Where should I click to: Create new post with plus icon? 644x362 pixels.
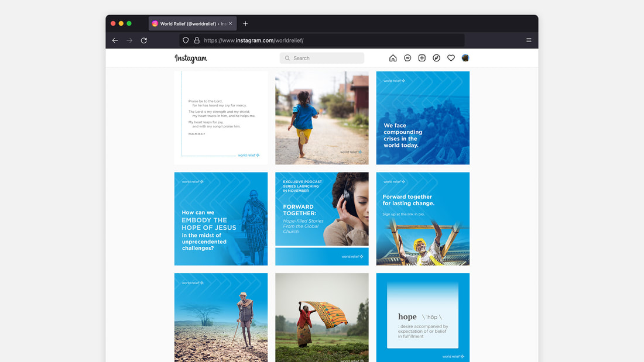click(422, 58)
